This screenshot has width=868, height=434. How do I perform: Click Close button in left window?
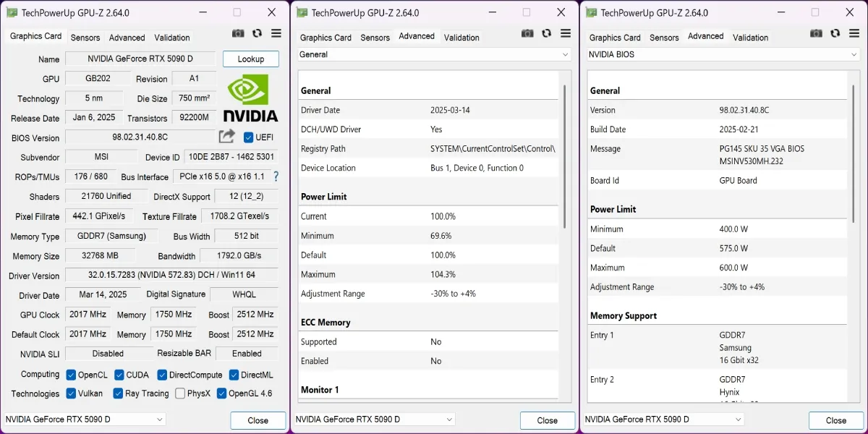point(258,420)
